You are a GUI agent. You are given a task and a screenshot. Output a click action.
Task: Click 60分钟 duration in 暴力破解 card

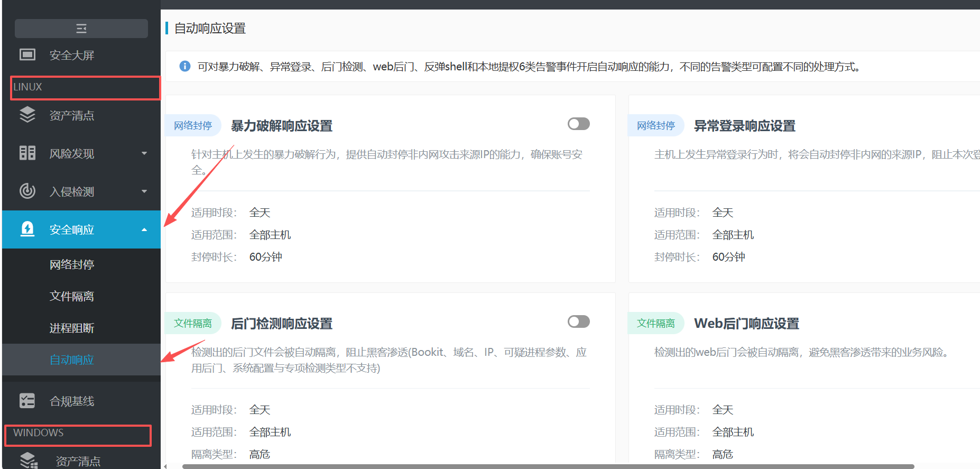[x=266, y=257]
